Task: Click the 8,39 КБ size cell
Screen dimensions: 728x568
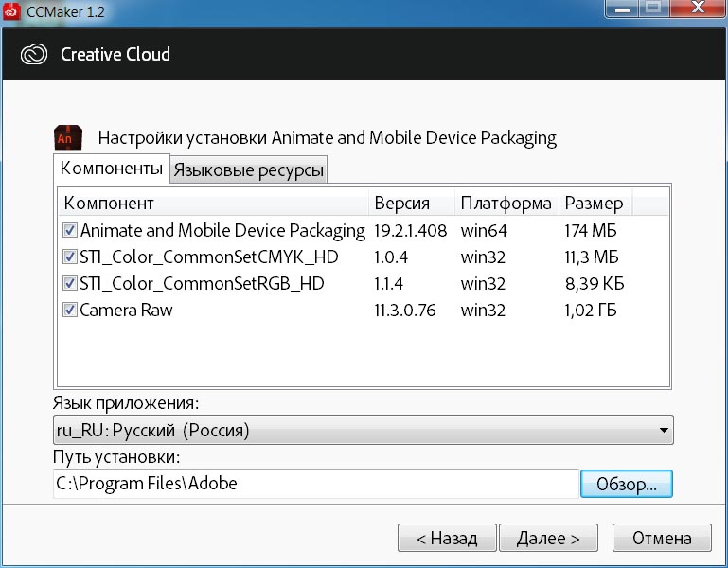Action: (595, 283)
